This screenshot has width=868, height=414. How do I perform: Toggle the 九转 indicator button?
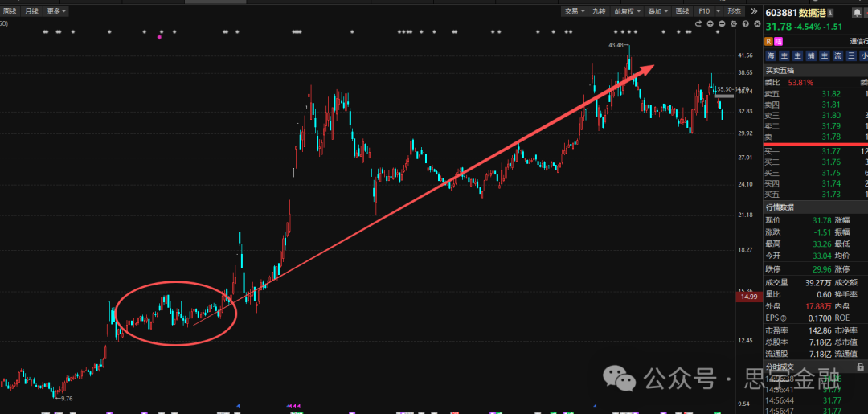tap(599, 11)
